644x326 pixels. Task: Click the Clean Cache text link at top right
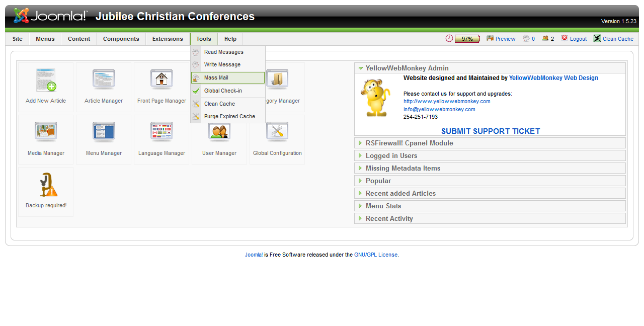pos(618,39)
